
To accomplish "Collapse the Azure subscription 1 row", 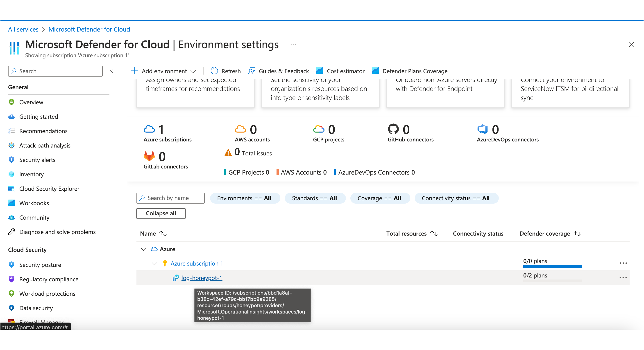I will point(154,264).
